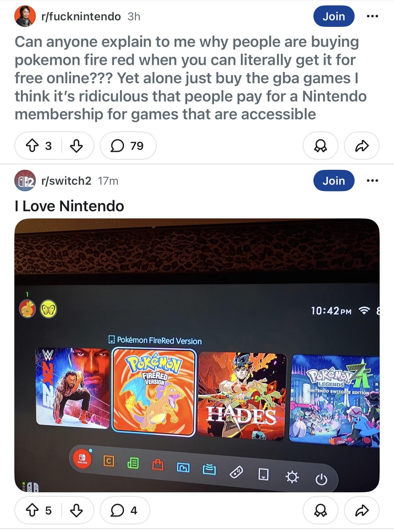Open the 4 comments on r/switch2 post
This screenshot has height=532, width=394.
(125, 511)
